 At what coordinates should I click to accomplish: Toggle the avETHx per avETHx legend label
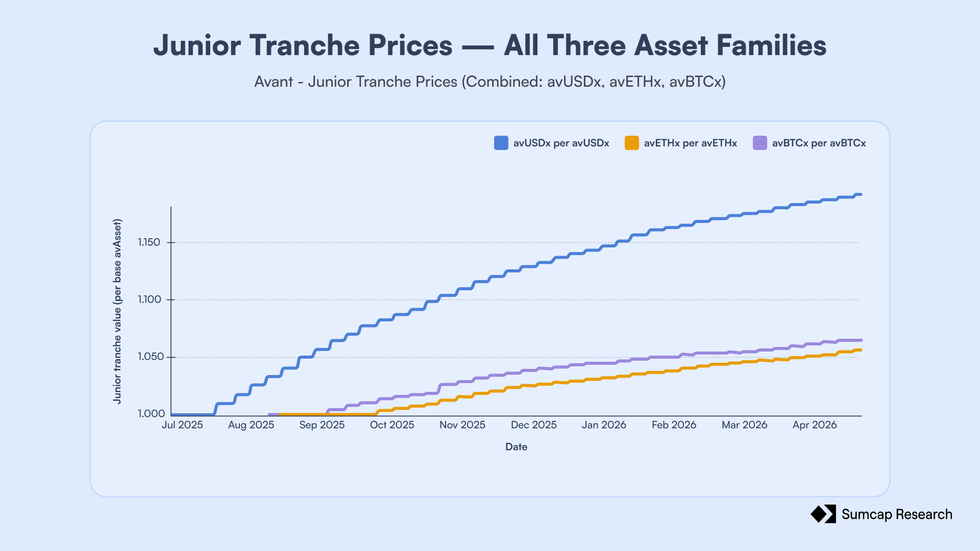click(x=691, y=143)
